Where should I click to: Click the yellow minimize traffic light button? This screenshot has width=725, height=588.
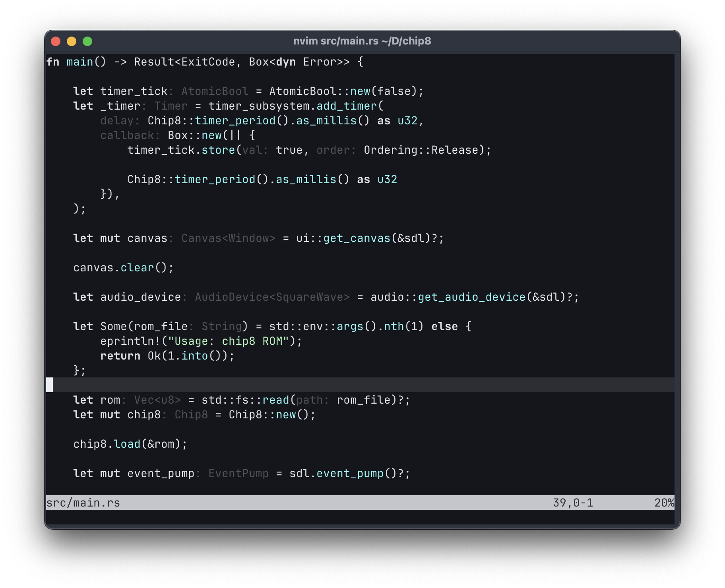coord(71,41)
